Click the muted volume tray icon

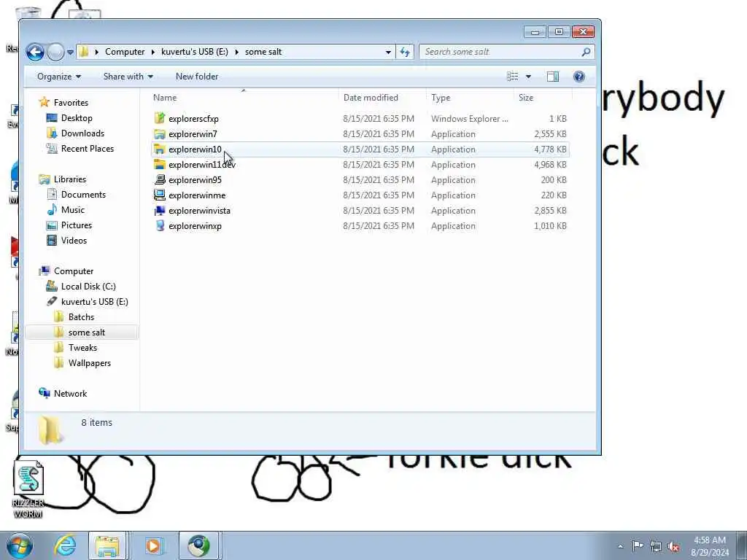[x=673, y=546]
